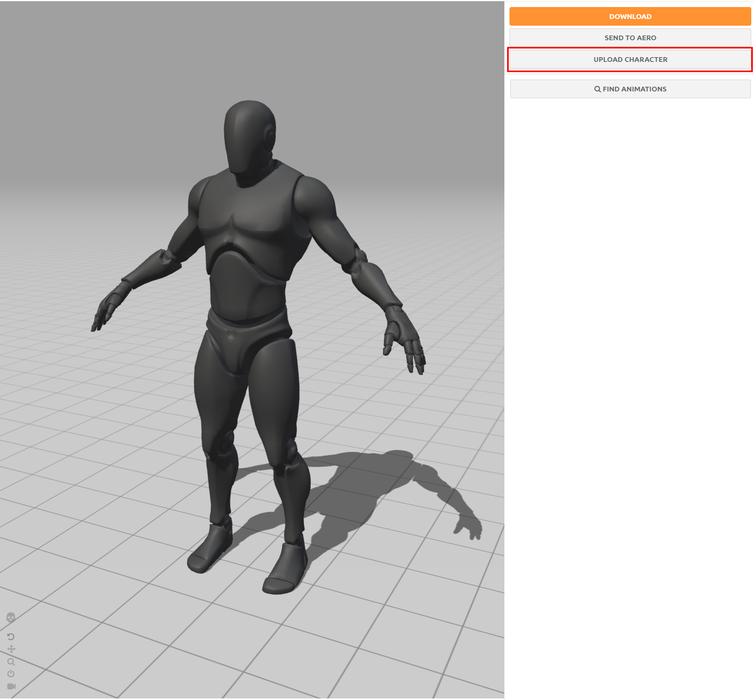Click the Send to Aero button
Image resolution: width=754 pixels, height=700 pixels.
coord(630,38)
